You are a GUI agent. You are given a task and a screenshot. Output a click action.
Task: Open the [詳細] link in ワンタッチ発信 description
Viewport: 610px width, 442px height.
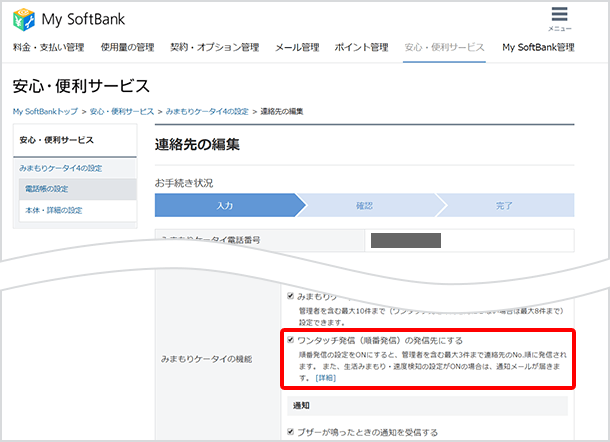point(326,378)
